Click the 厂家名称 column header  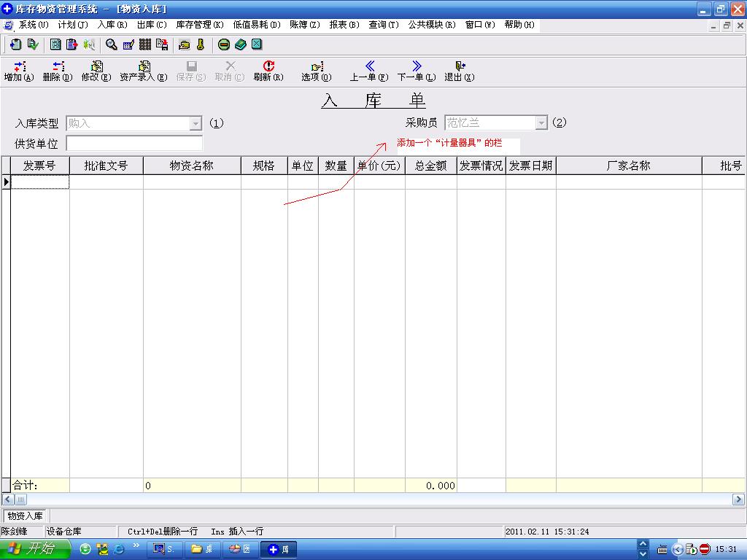(628, 166)
